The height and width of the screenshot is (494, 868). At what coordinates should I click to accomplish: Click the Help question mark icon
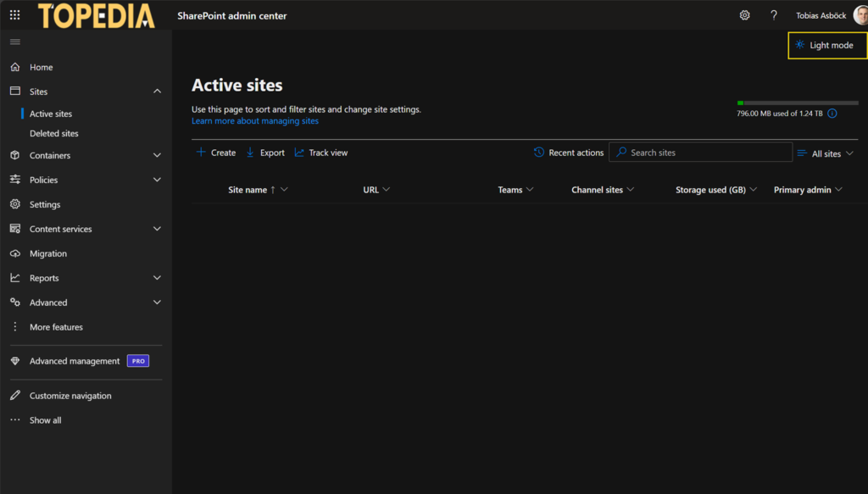pyautogui.click(x=773, y=15)
